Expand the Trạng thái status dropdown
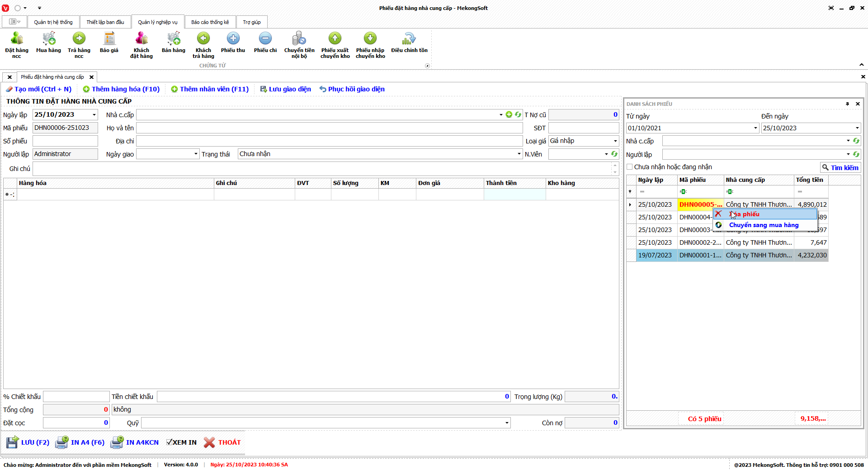 (519, 154)
